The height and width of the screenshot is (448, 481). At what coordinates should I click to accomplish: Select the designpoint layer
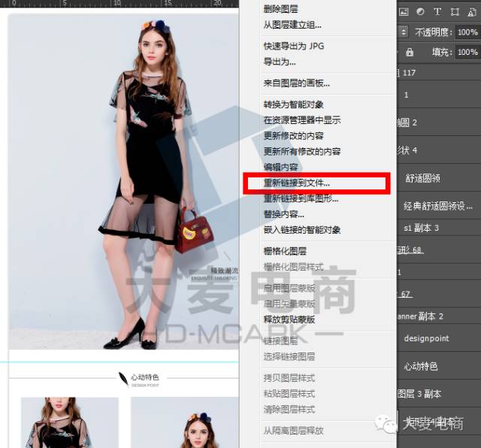pyautogui.click(x=439, y=338)
